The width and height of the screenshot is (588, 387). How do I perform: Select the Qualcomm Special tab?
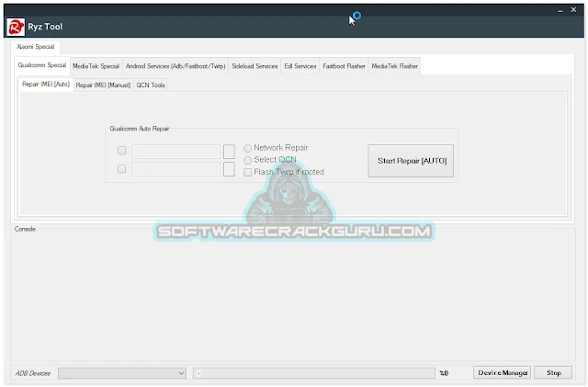42,65
